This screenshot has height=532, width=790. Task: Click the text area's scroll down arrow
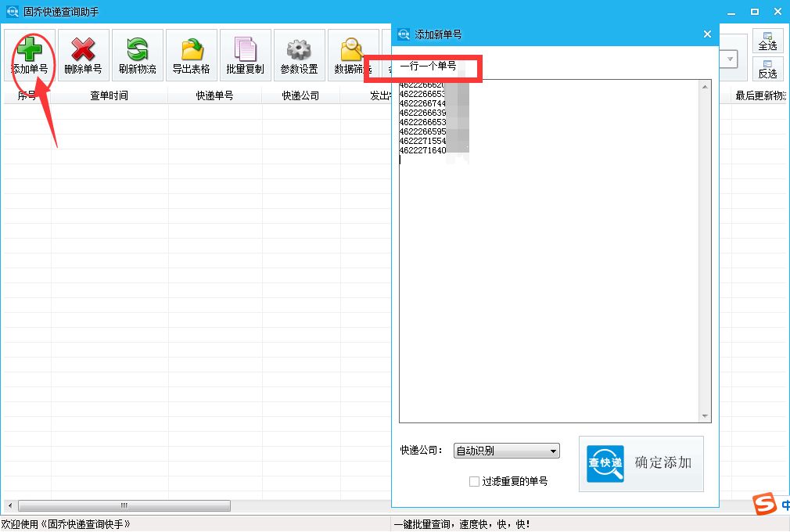tap(705, 416)
